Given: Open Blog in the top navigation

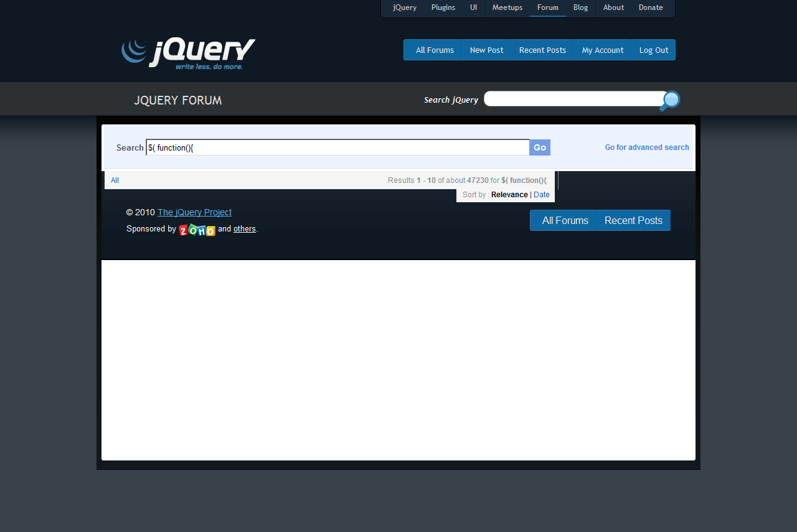Looking at the screenshot, I should pos(580,7).
